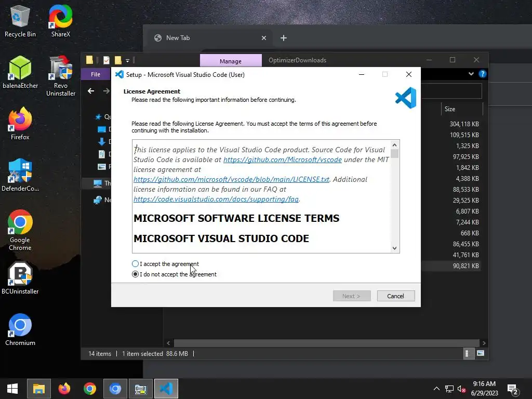532x399 pixels.
Task: Click the VS Code setup taskbar icon
Action: (x=166, y=389)
